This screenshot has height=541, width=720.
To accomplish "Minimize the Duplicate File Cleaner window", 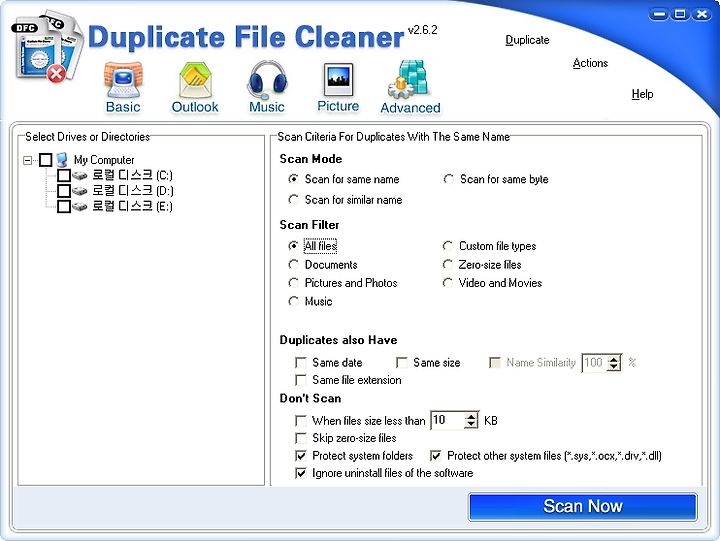I will (659, 15).
